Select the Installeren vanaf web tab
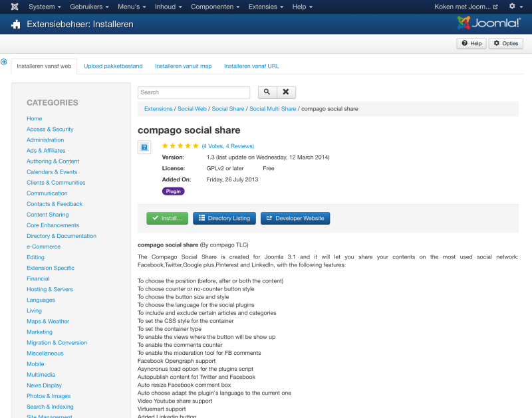 44,66
